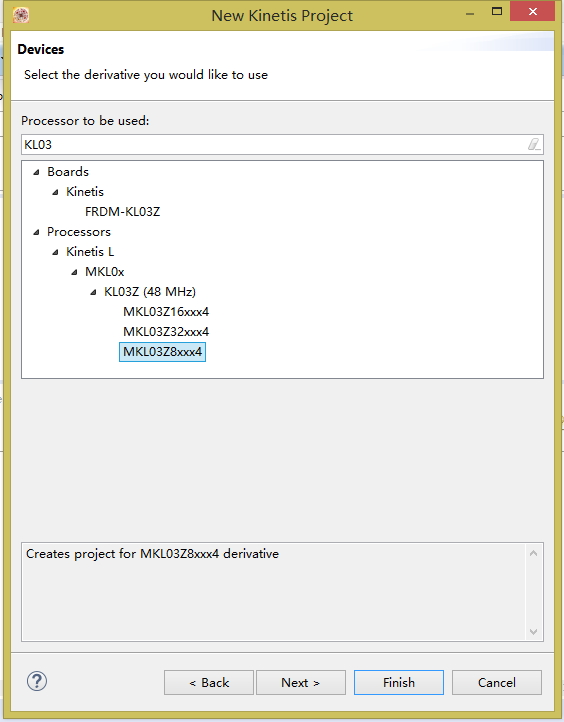The image size is (564, 722).
Task: Select the MKL03Z32xxx4 derivative
Action: click(x=166, y=332)
